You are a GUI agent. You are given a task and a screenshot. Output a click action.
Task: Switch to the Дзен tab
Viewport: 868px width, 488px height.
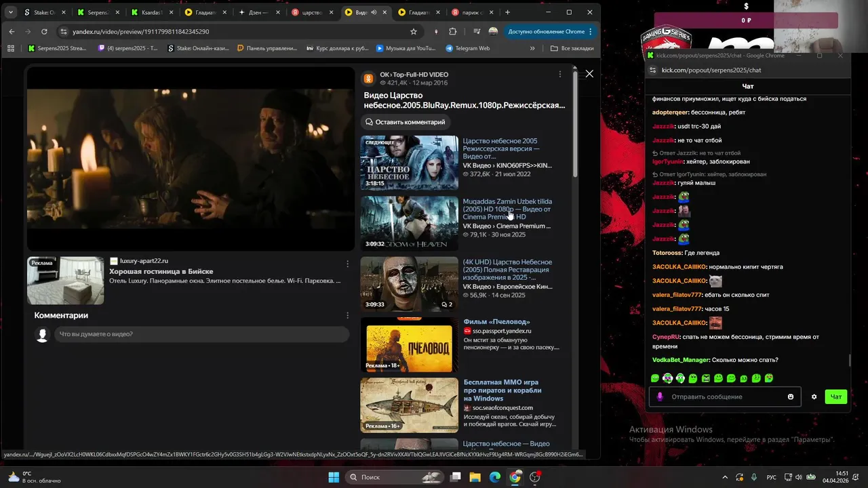click(258, 12)
